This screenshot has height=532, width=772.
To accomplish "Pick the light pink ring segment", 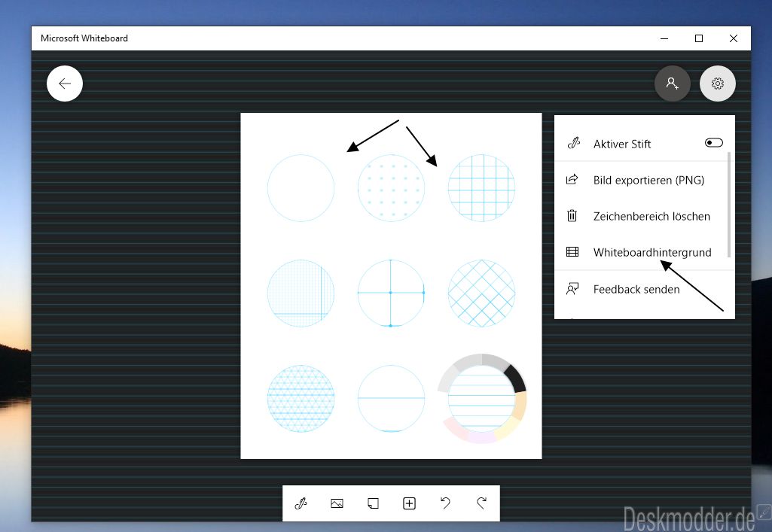I will (457, 430).
